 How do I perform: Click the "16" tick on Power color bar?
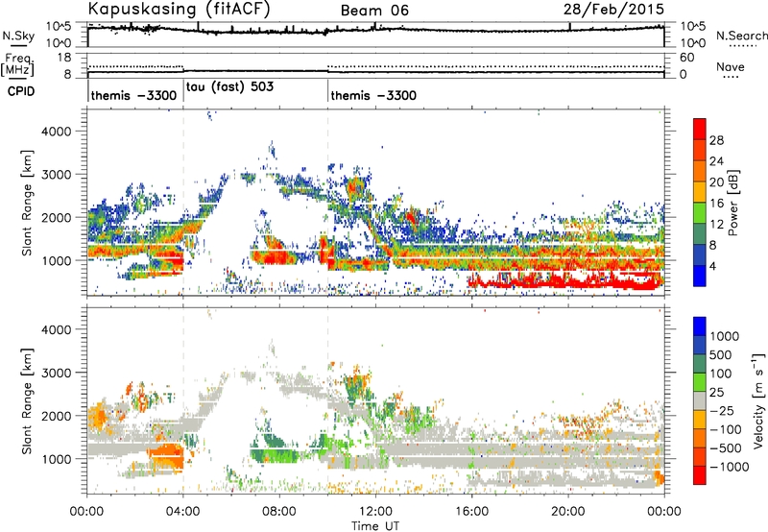(716, 204)
